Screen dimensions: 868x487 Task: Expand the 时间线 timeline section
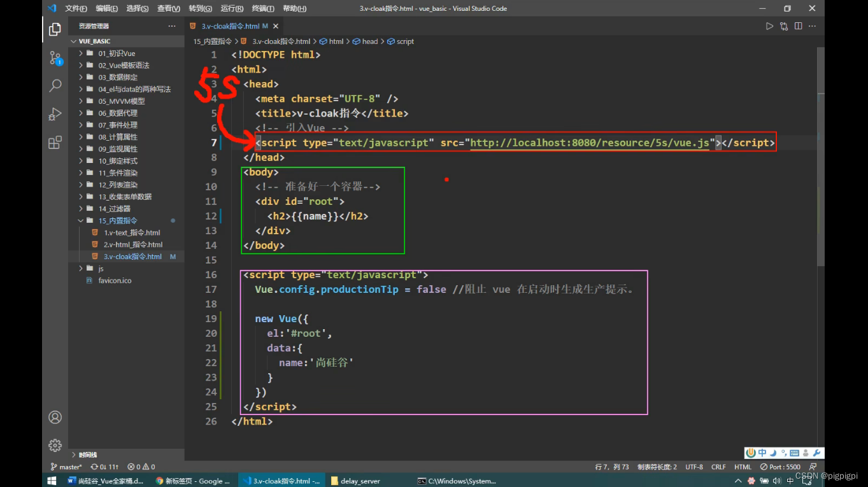(x=126, y=455)
